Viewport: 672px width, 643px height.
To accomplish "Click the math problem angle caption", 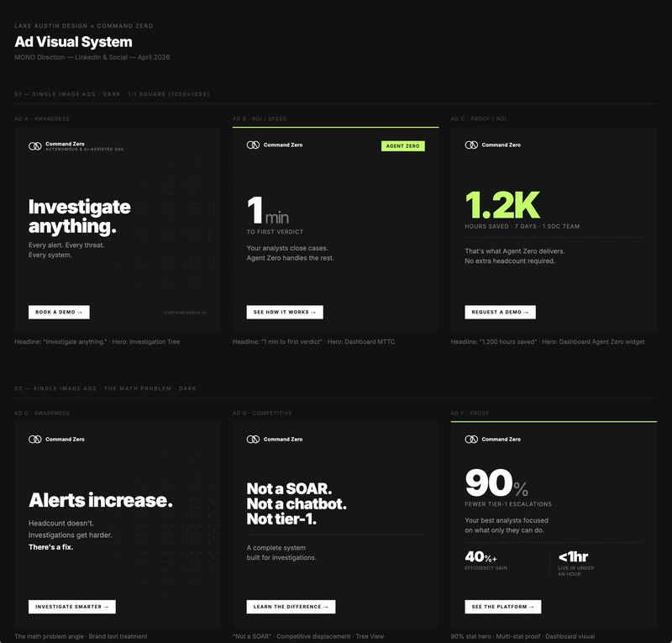I will [x=81, y=636].
